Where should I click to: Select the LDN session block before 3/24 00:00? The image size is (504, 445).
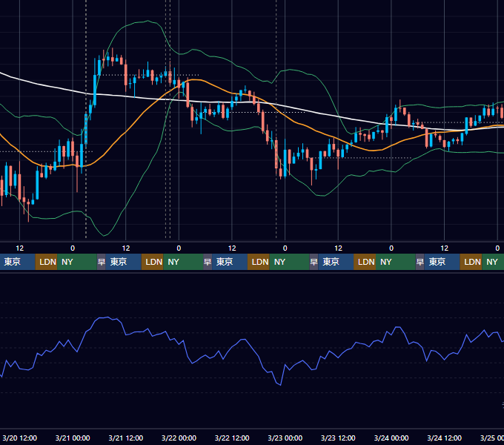tap(365, 262)
